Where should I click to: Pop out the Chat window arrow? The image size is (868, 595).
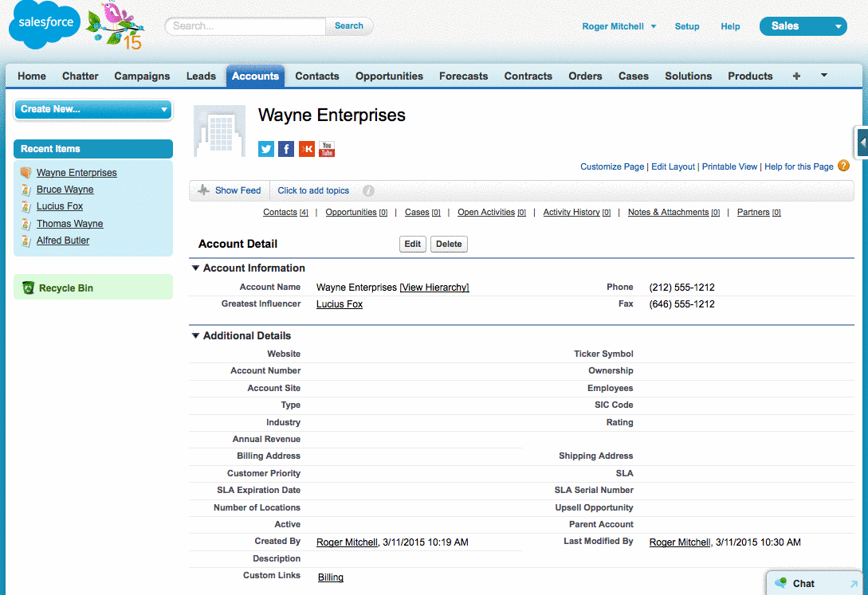tap(854, 583)
